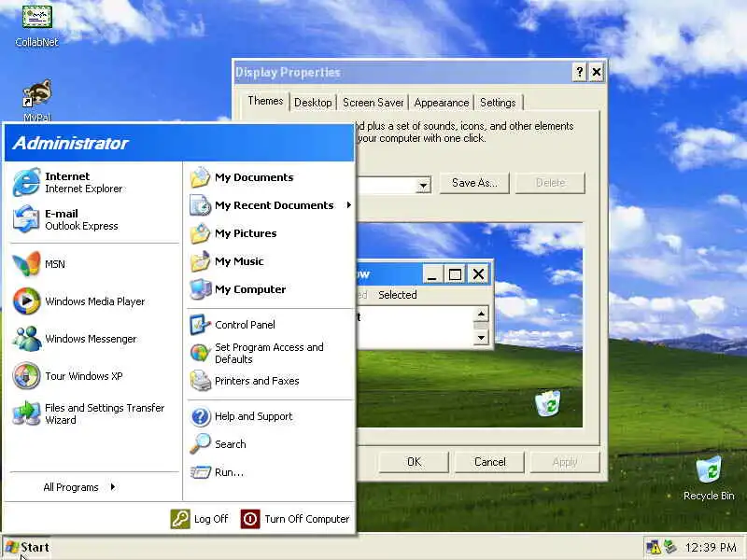Screen dimensions: 747x560
Task: Expand My Recent Documents submenu arrow
Action: point(348,205)
